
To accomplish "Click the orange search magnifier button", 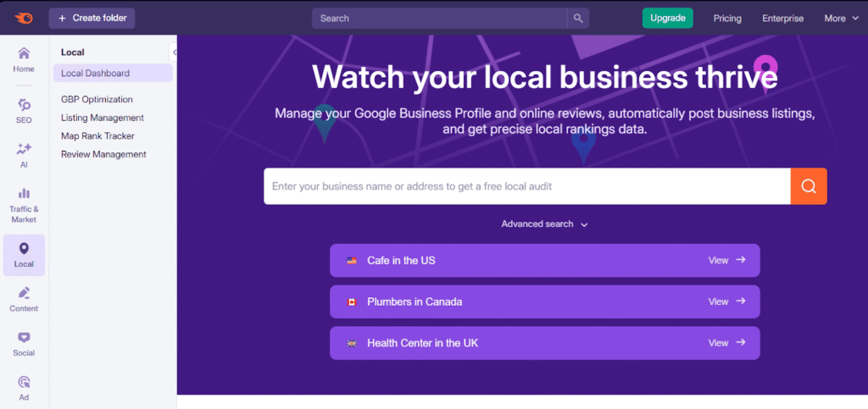I will coord(809,186).
